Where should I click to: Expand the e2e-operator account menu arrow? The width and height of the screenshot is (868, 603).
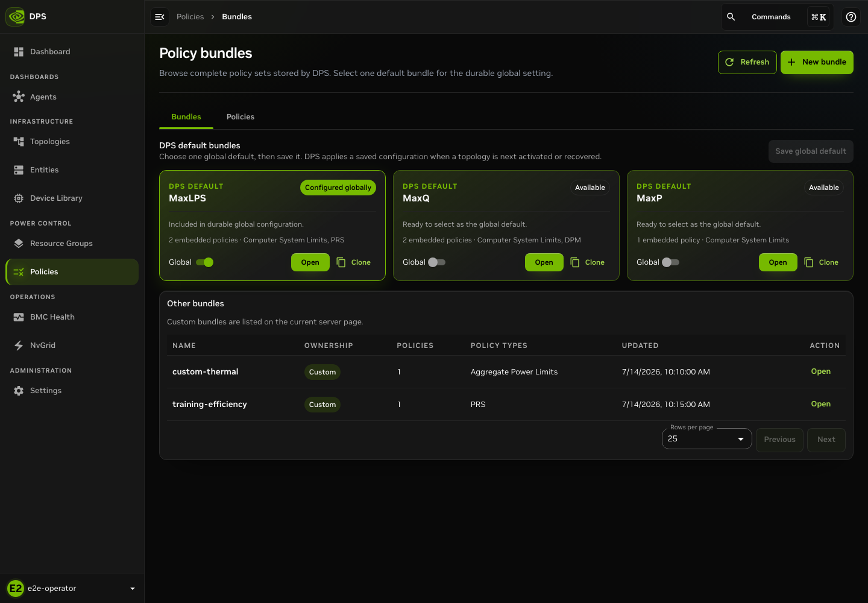pyautogui.click(x=133, y=589)
